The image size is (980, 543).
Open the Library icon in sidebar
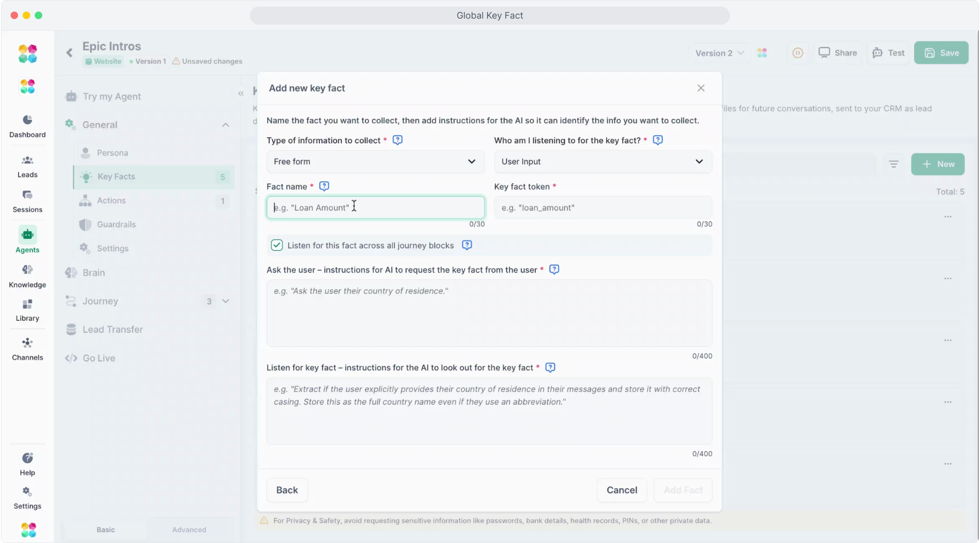click(27, 305)
